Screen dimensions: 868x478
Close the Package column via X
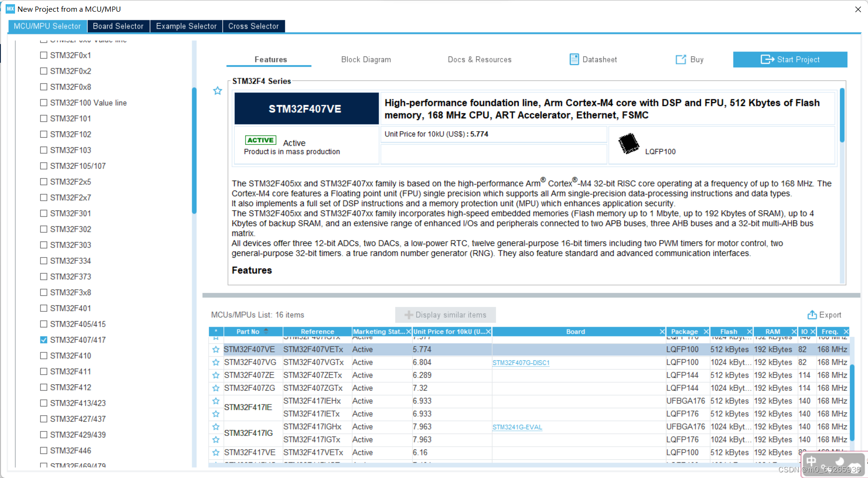point(706,332)
